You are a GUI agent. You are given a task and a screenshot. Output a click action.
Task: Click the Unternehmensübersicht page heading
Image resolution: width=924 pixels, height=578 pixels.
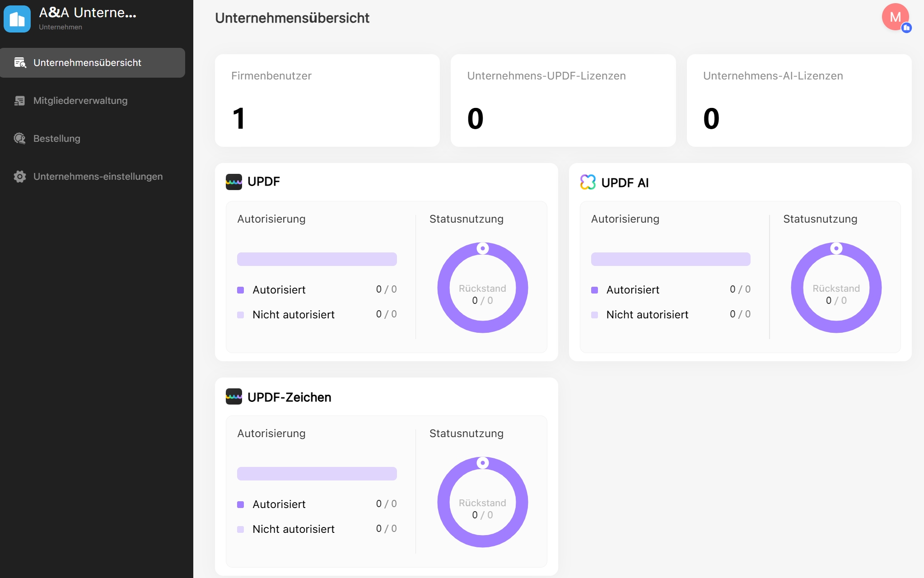292,18
